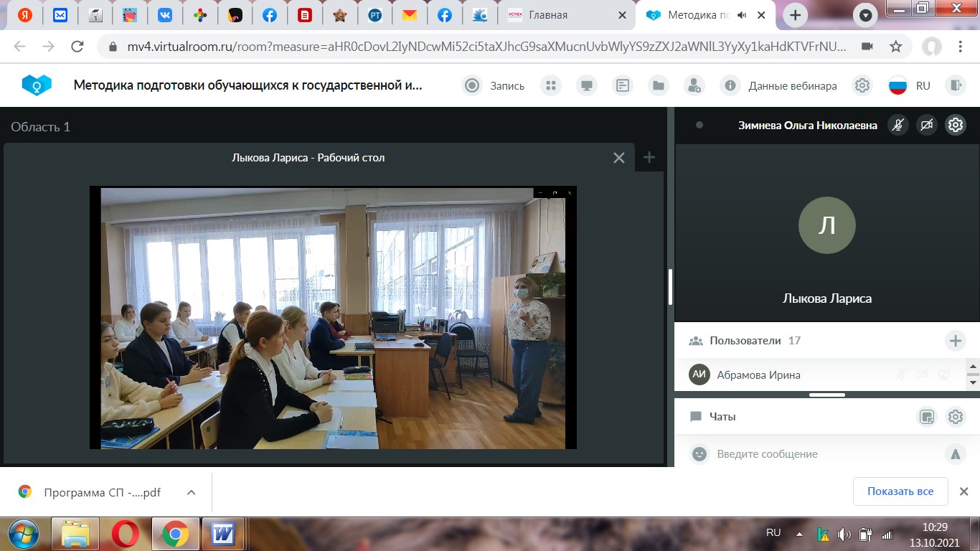Screen dimensions: 980x551
Task: Open Chrome tab search dropdown
Action: [867, 15]
